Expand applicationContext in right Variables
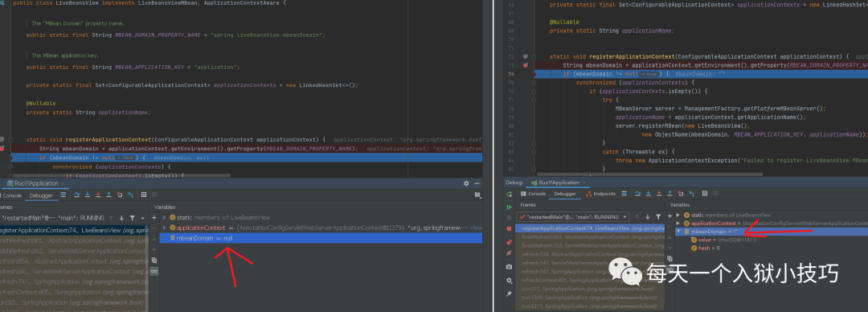 [x=678, y=223]
